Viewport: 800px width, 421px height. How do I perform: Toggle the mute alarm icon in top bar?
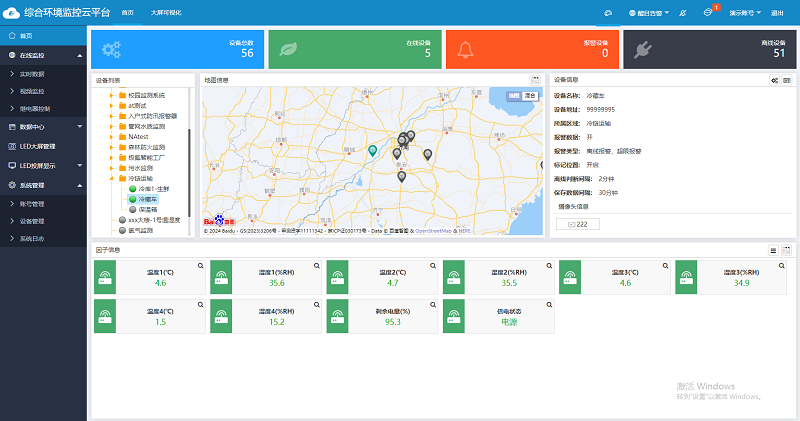[x=682, y=13]
